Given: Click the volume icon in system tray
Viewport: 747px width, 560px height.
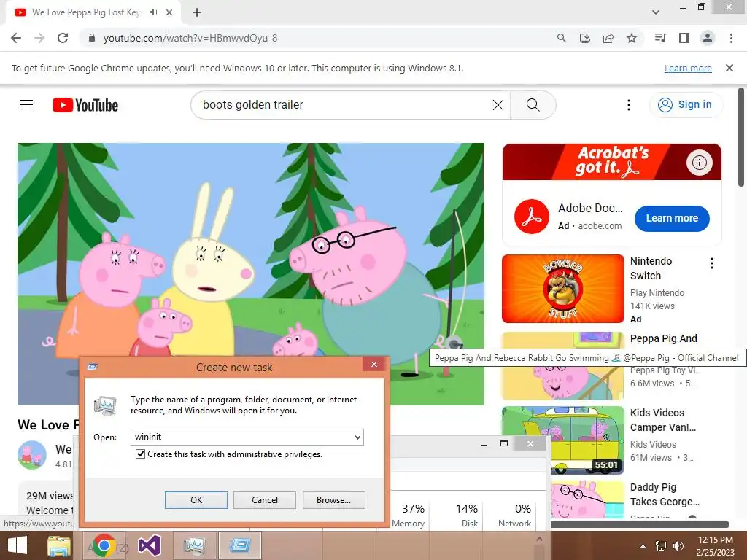Looking at the screenshot, I should click(x=678, y=546).
